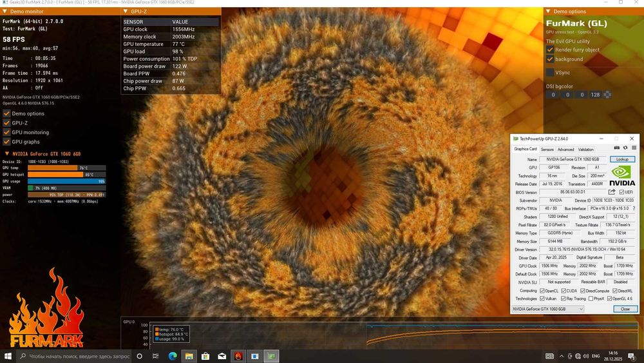The width and height of the screenshot is (644, 363).
Task: Collapse the Demo monitor panel
Action: point(5,12)
